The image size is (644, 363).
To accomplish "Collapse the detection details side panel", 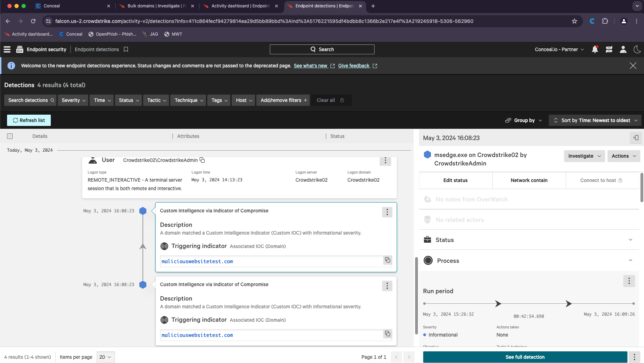I will click(636, 138).
